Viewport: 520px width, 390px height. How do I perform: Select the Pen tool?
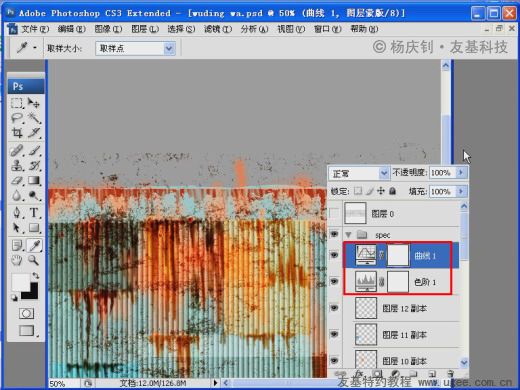tap(17, 212)
